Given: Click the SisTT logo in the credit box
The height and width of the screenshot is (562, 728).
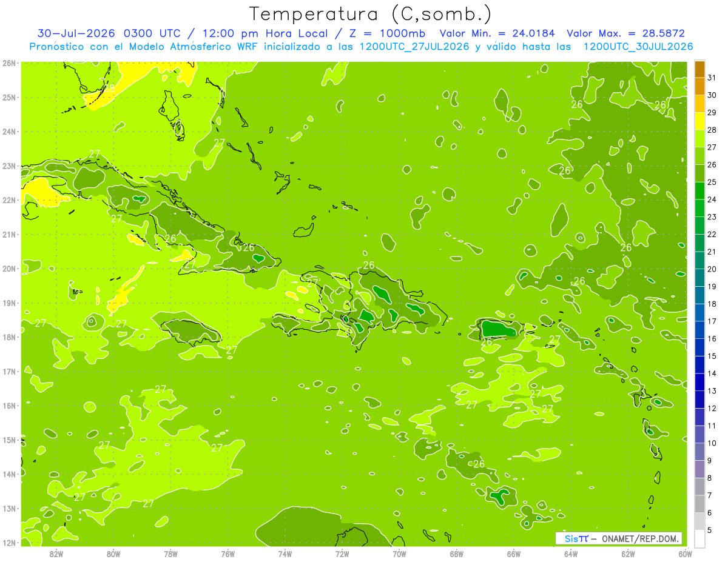Looking at the screenshot, I should click(x=576, y=538).
